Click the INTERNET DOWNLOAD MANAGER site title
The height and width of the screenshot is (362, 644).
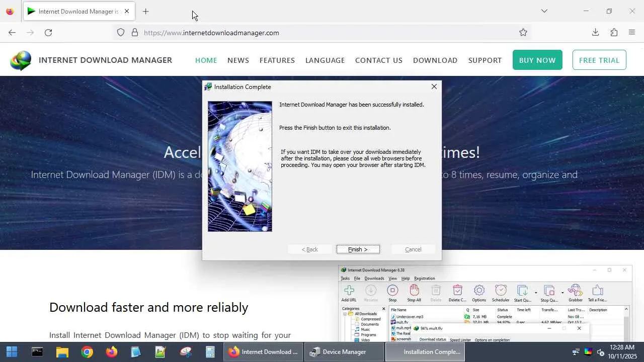coord(105,60)
